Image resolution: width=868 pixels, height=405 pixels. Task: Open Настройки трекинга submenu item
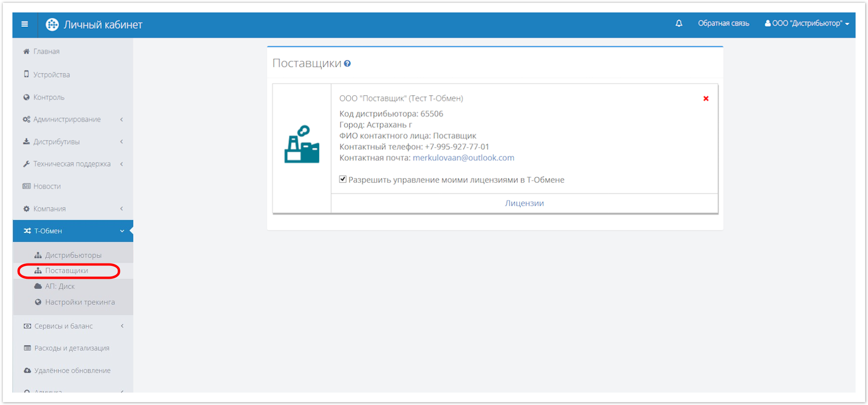click(x=80, y=302)
